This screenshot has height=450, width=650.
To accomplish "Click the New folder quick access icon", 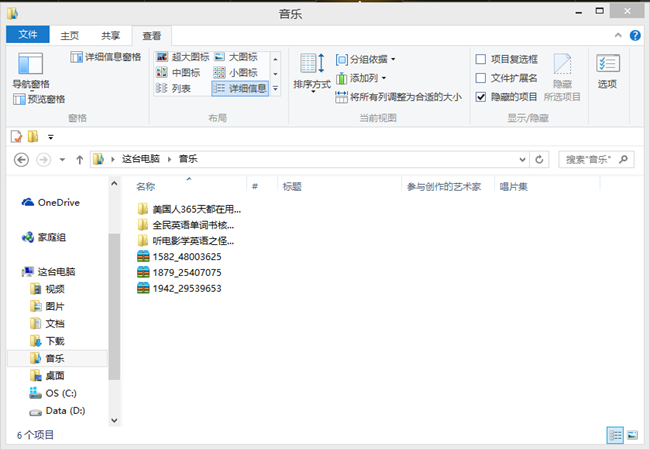I will (33, 136).
